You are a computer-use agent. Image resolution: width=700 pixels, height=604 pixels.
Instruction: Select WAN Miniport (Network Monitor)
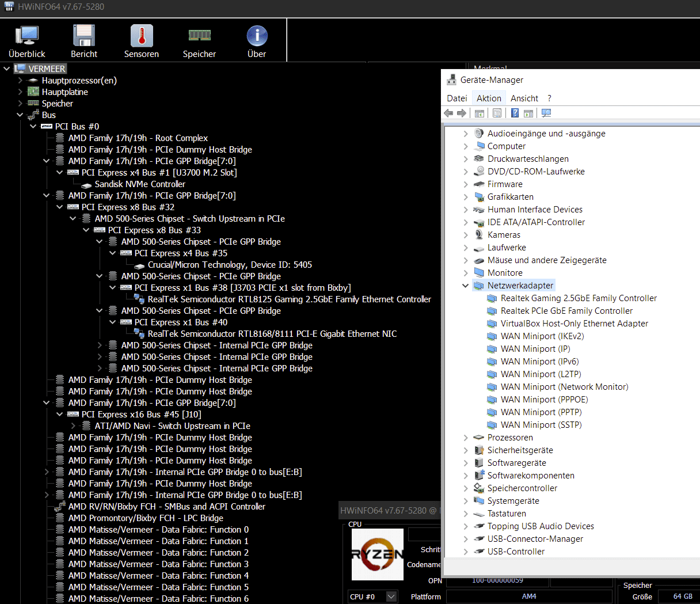564,387
